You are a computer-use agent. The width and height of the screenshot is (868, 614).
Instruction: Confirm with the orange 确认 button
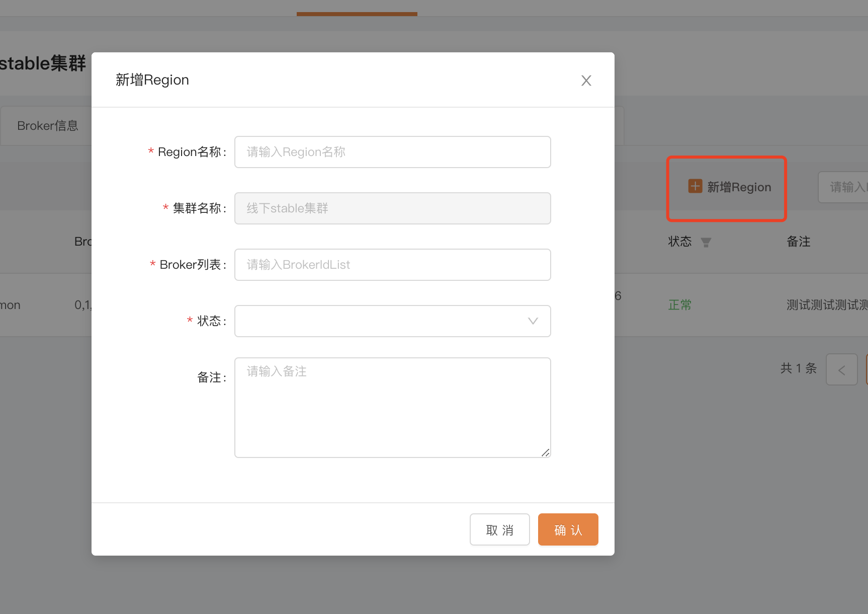(568, 529)
